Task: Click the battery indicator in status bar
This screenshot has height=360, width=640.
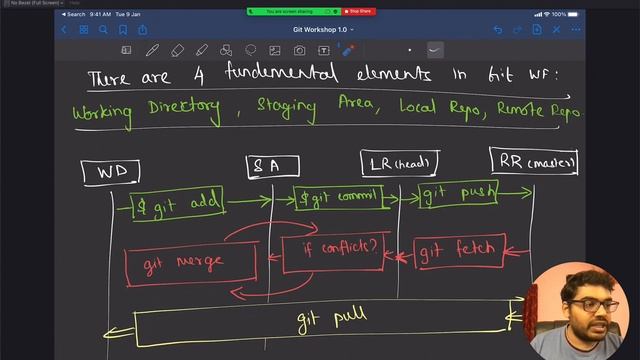Action: pos(573,14)
